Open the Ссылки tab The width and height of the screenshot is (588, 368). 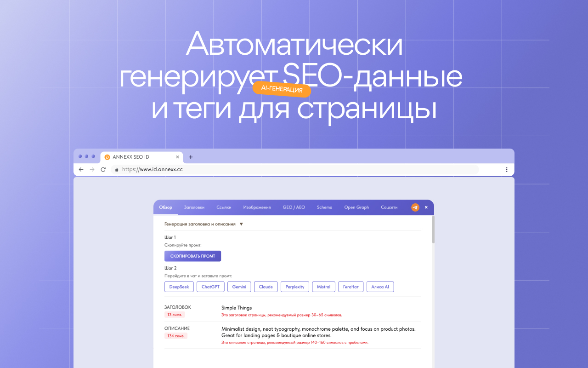coord(224,207)
